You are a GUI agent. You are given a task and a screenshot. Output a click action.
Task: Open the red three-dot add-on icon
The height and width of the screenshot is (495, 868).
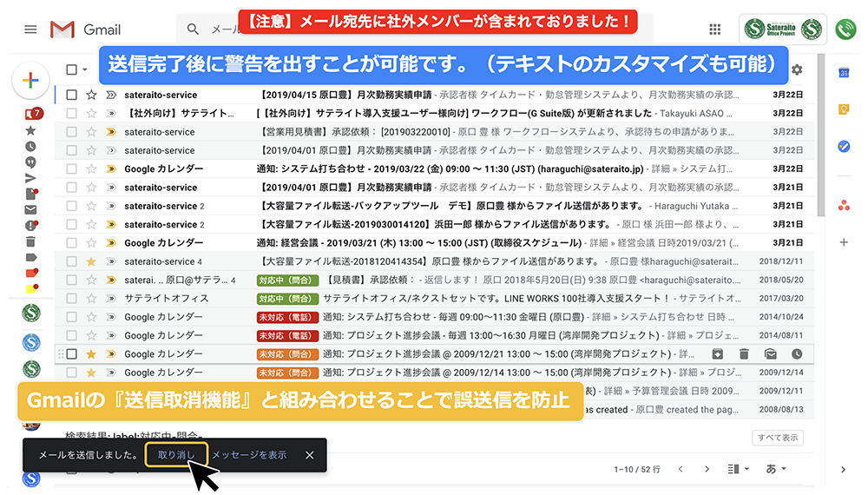pos(844,206)
